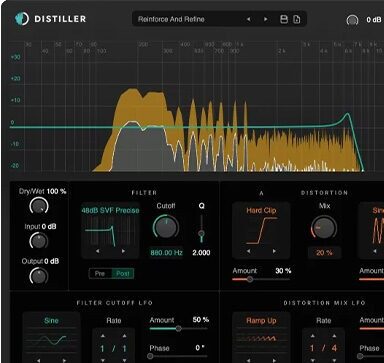Click the Distiller logo icon
This screenshot has width=384, height=363.
click(22, 19)
